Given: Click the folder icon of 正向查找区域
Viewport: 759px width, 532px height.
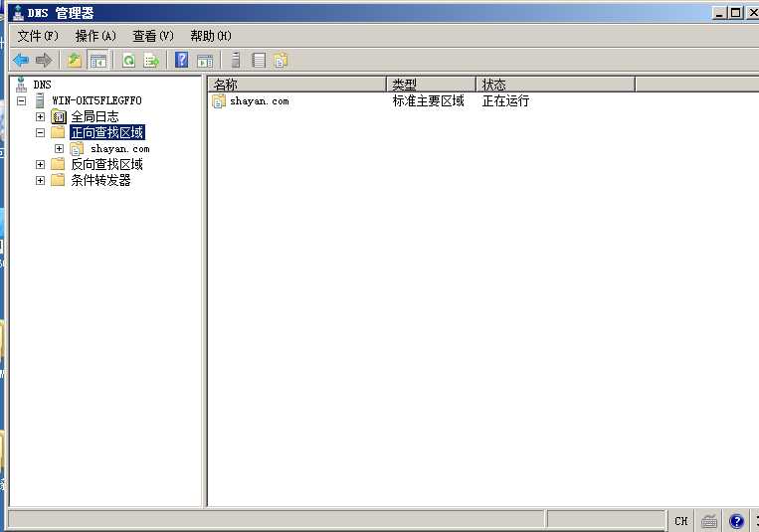Looking at the screenshot, I should point(58,132).
